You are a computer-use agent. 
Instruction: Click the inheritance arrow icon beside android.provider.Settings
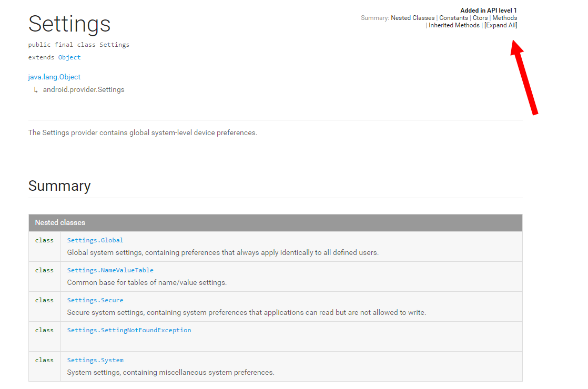[36, 90]
